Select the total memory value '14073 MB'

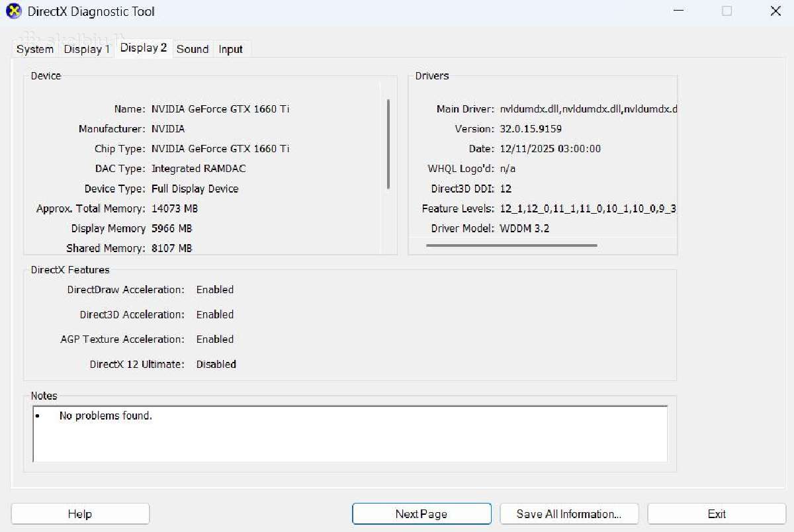pyautogui.click(x=175, y=208)
